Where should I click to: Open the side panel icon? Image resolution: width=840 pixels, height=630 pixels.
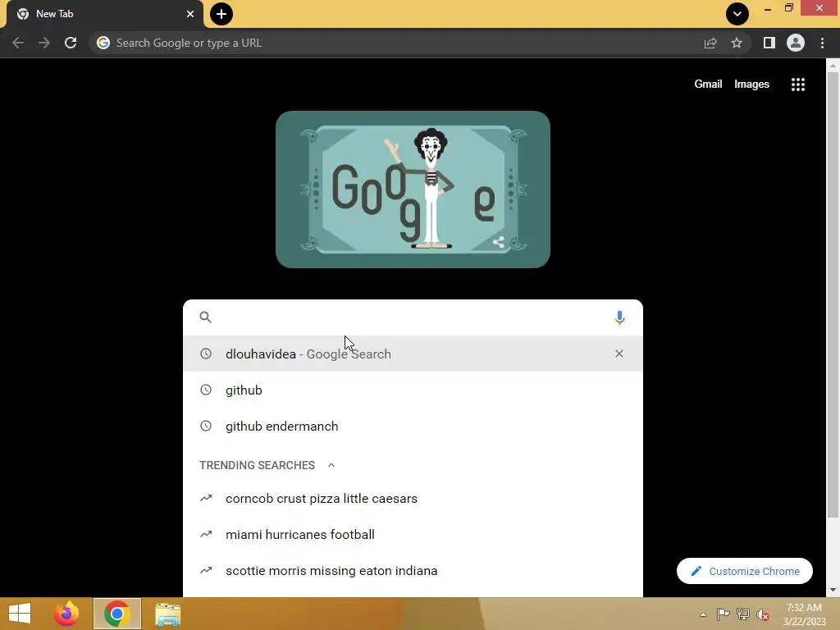pyautogui.click(x=769, y=43)
